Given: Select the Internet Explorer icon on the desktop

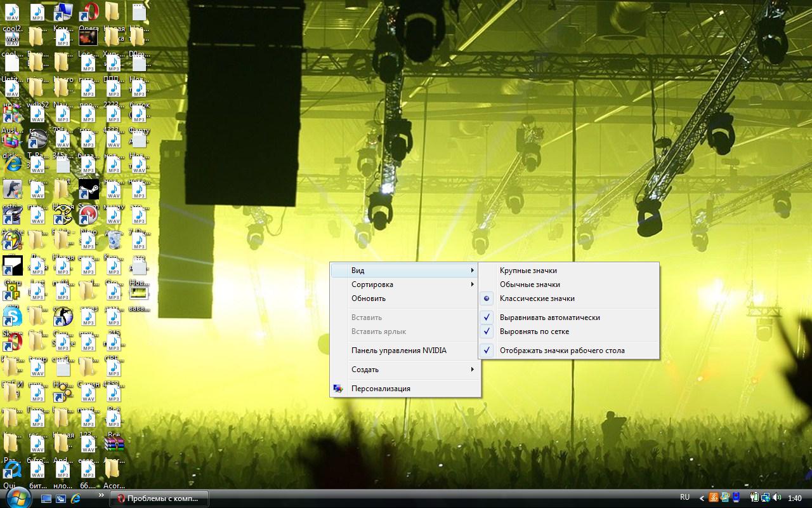Looking at the screenshot, I should tap(12, 164).
